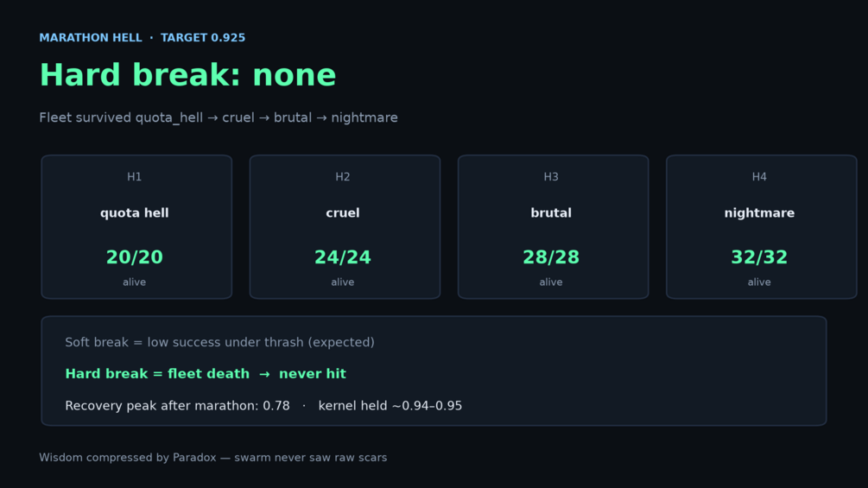Image resolution: width=868 pixels, height=488 pixels.
Task: Click the 28/28 alive value
Action: point(551,257)
